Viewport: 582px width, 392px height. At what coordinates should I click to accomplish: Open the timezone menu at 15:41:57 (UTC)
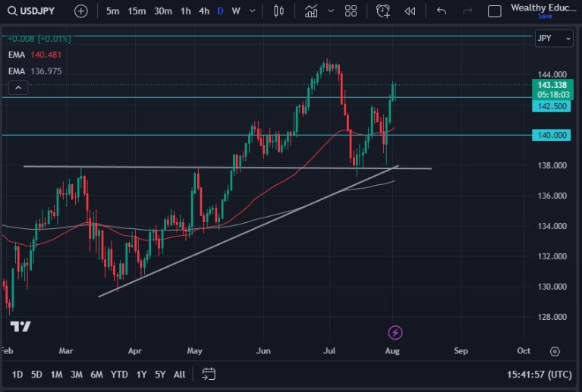click(540, 375)
